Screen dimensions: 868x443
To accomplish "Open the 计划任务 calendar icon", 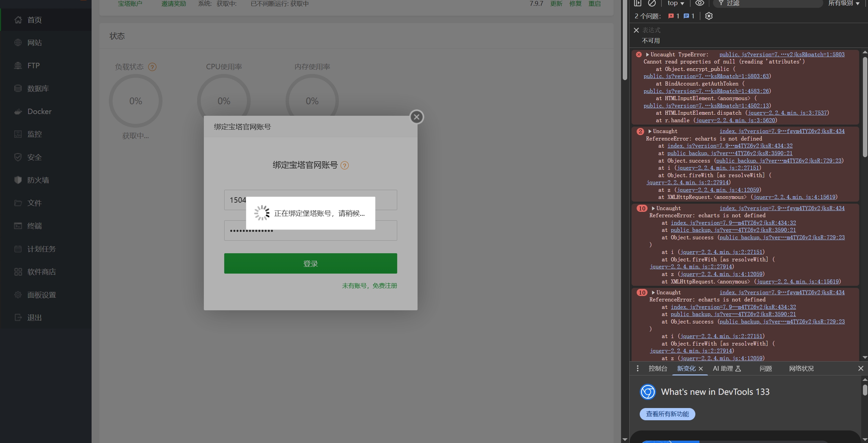I will 18,249.
